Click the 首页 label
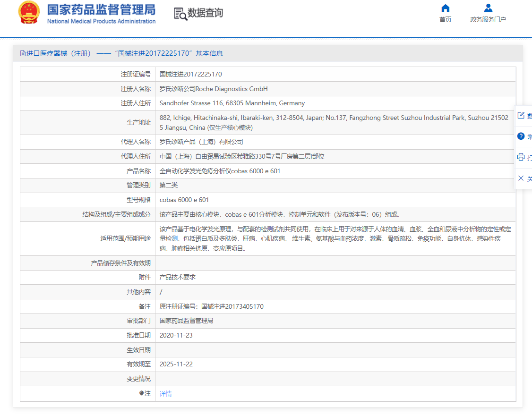Image resolution: width=532 pixels, height=415 pixels. click(x=445, y=19)
